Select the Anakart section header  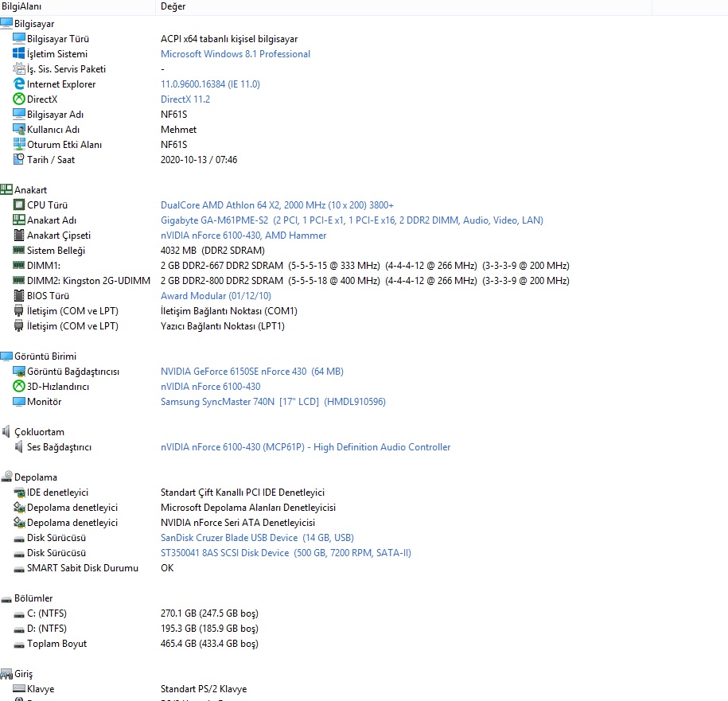coord(30,190)
